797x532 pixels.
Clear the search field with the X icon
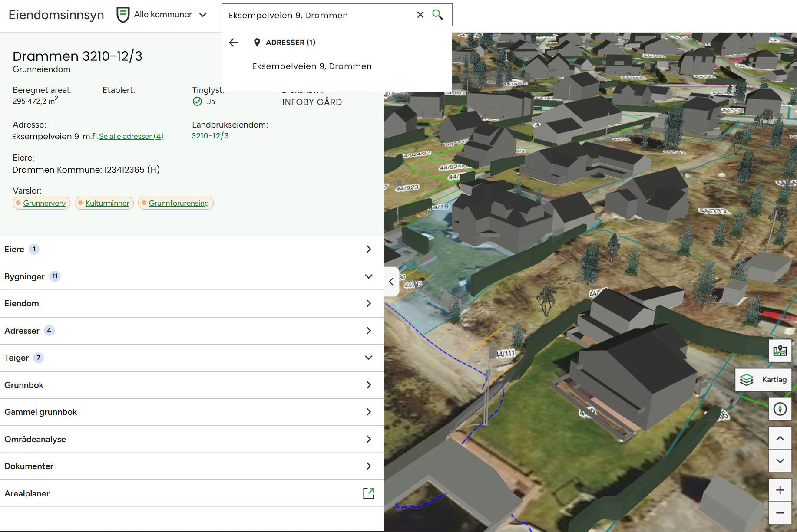[x=420, y=15]
